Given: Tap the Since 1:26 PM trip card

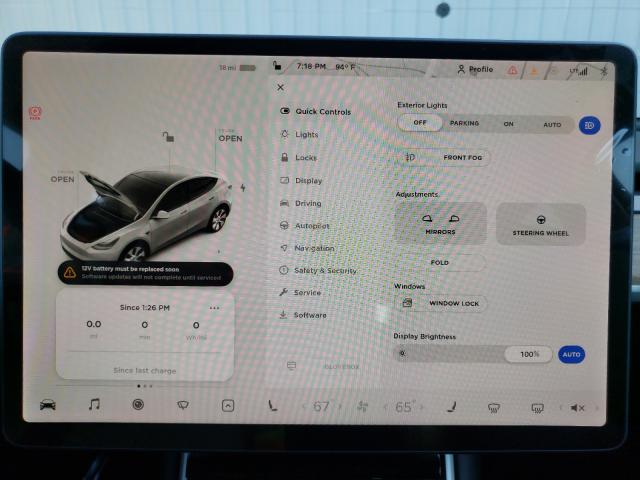Looking at the screenshot, I should coord(145,336).
